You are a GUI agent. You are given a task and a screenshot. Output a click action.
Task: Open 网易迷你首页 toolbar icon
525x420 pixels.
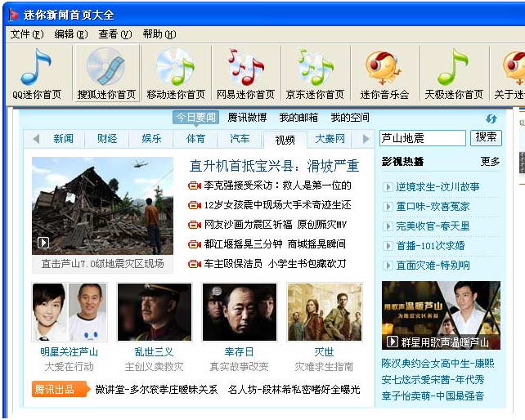click(x=245, y=74)
